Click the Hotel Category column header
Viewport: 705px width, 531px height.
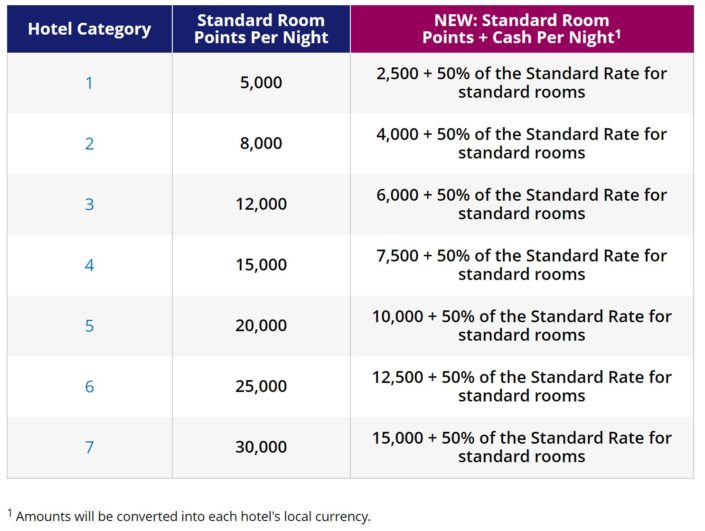(x=89, y=29)
